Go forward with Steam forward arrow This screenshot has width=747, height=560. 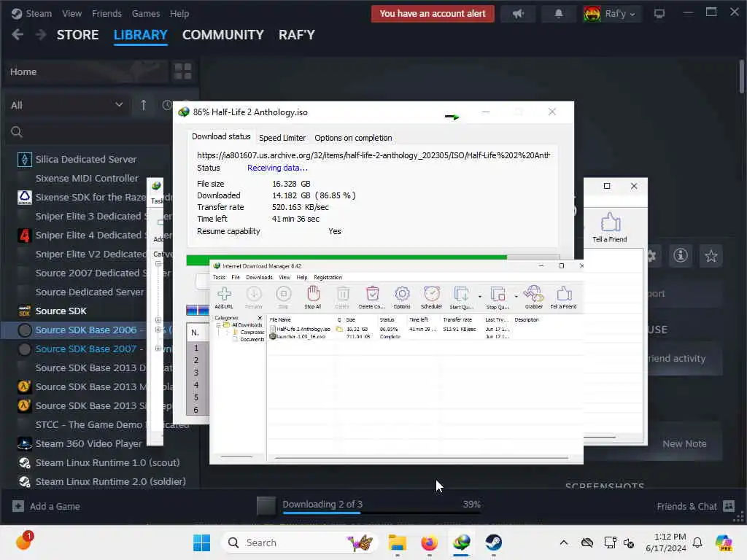(x=41, y=35)
